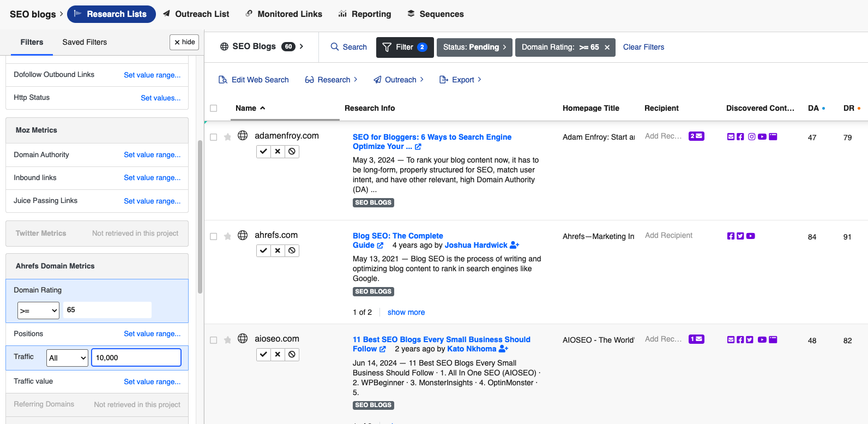Expand the Research dropdown menu
Image resolution: width=868 pixels, height=424 pixels.
[331, 80]
